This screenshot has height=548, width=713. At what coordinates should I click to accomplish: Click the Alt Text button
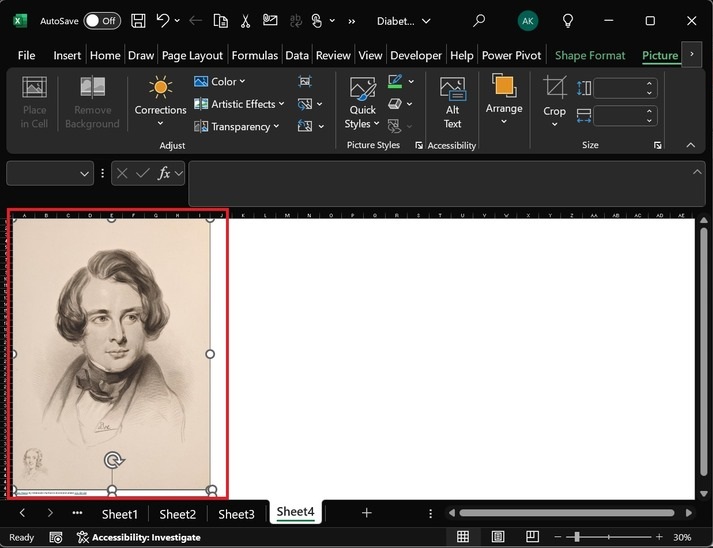coord(452,102)
